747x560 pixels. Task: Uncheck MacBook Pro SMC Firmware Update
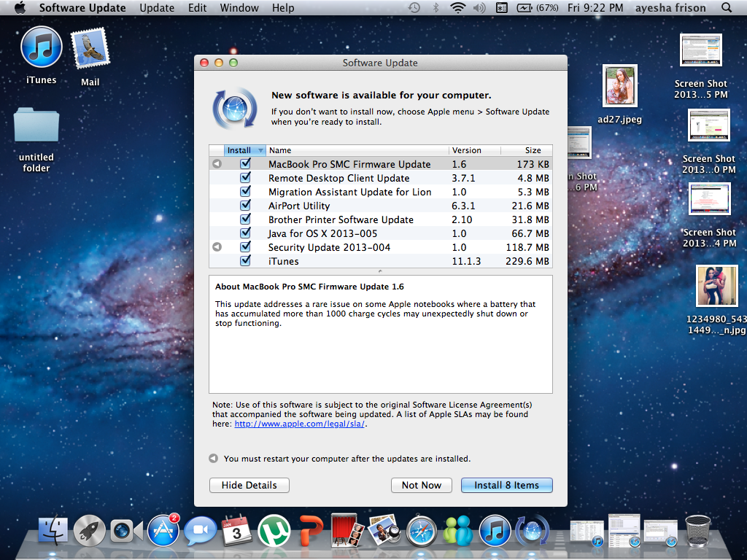click(245, 164)
